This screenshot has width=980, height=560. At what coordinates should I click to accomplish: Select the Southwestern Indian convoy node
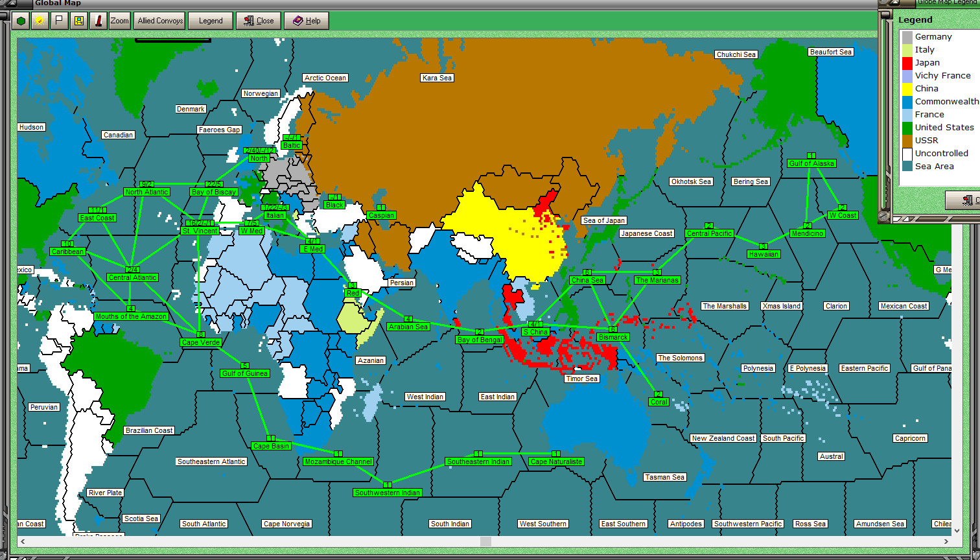pyautogui.click(x=388, y=493)
